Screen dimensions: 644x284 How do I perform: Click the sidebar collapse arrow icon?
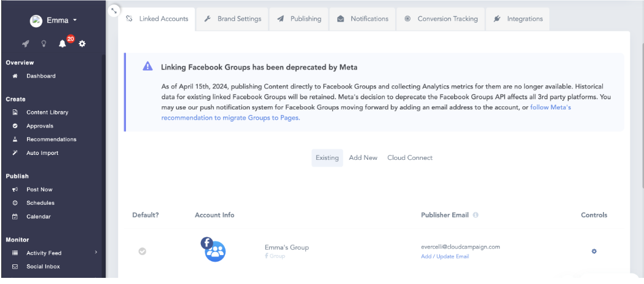[x=114, y=10]
